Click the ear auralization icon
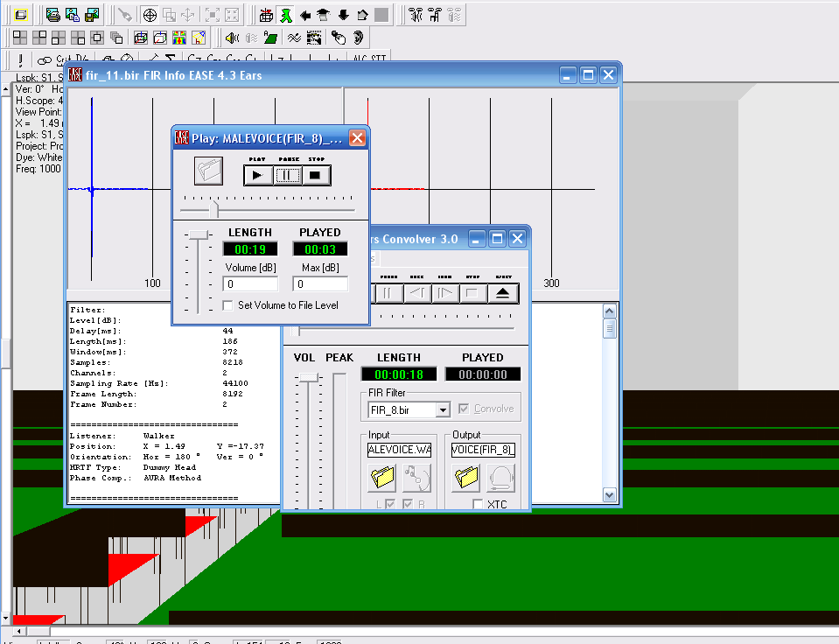The width and height of the screenshot is (839, 644). tap(358, 38)
